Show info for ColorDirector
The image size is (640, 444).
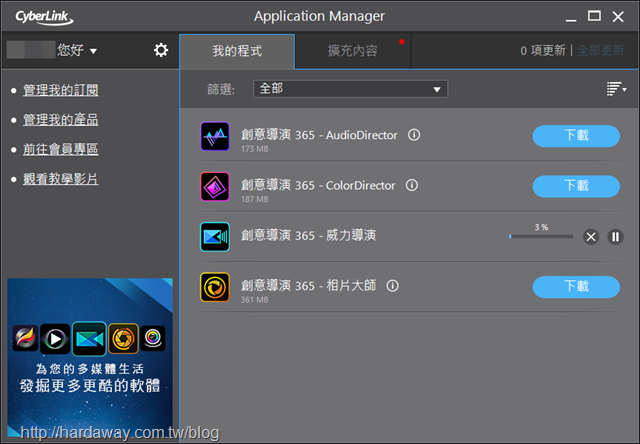coord(412,185)
